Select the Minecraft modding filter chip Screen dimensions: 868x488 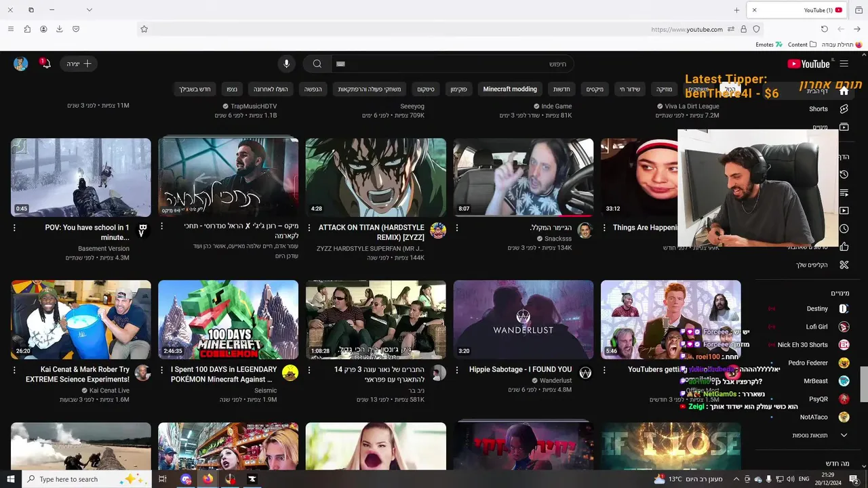coord(510,89)
